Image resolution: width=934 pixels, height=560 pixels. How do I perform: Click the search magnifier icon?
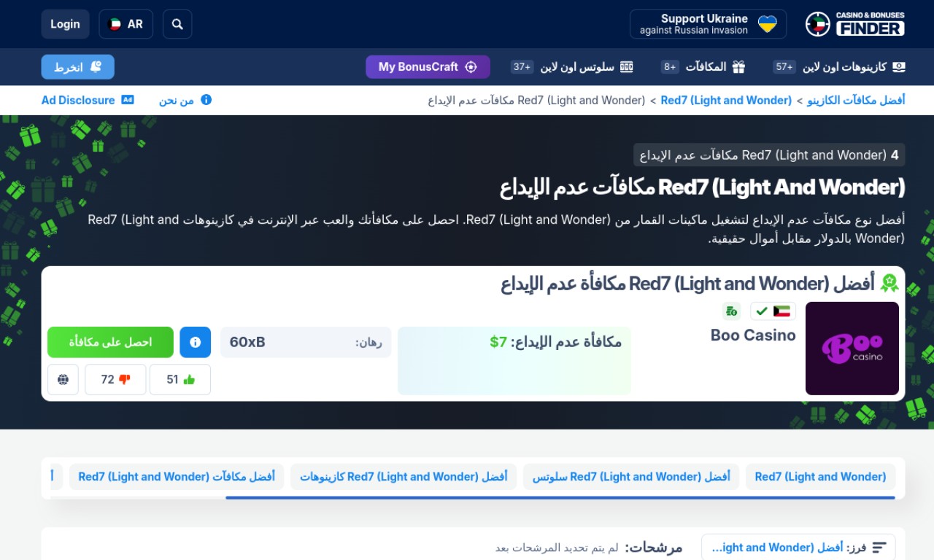[177, 24]
